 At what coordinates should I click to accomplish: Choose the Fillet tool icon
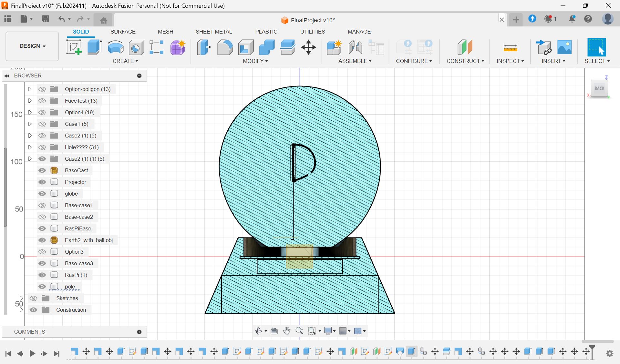225,47
